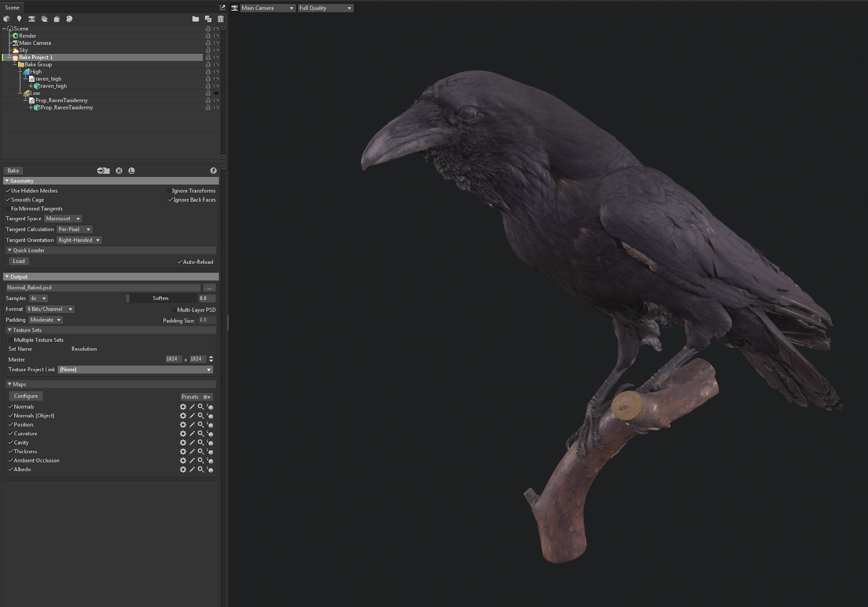This screenshot has height=607, width=868.
Task: Open the Full Quality viewport dropdown
Action: click(325, 8)
